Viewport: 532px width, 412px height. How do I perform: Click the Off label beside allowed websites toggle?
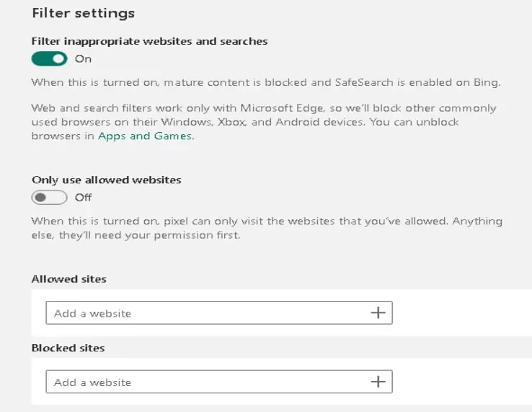(x=84, y=197)
